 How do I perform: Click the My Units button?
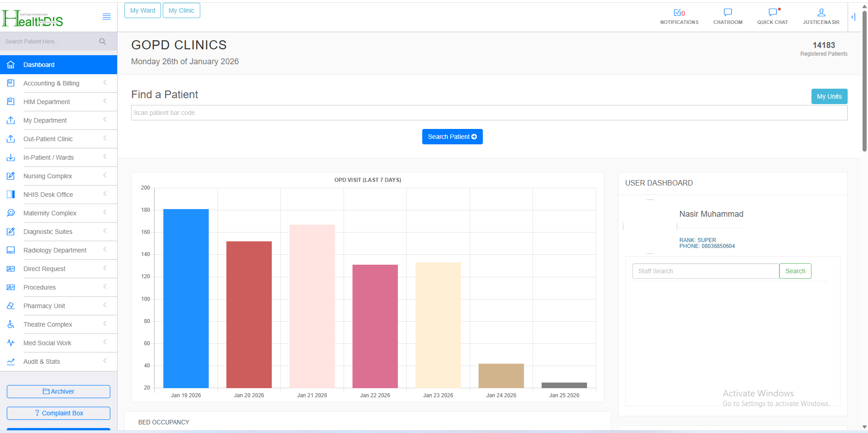tap(829, 96)
